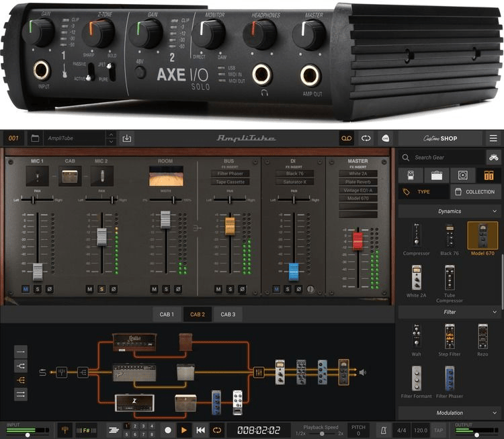Screen dimensions: 504x439
Task: Collapse the Filter gear section
Action: coord(495,312)
